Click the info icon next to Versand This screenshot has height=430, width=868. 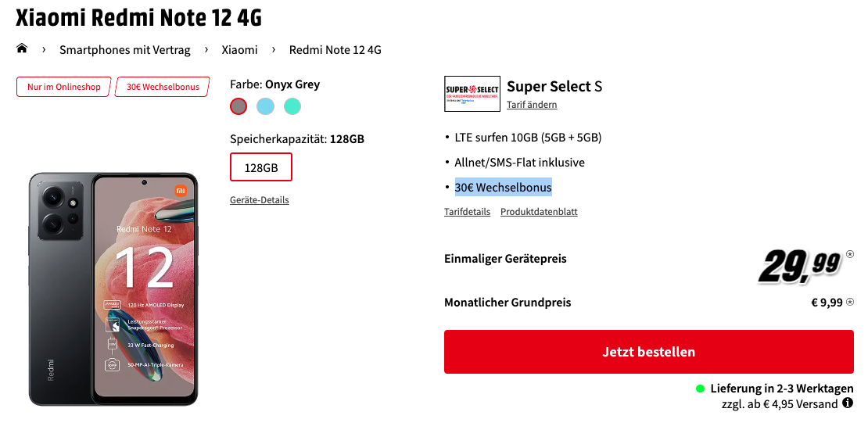coord(847,403)
